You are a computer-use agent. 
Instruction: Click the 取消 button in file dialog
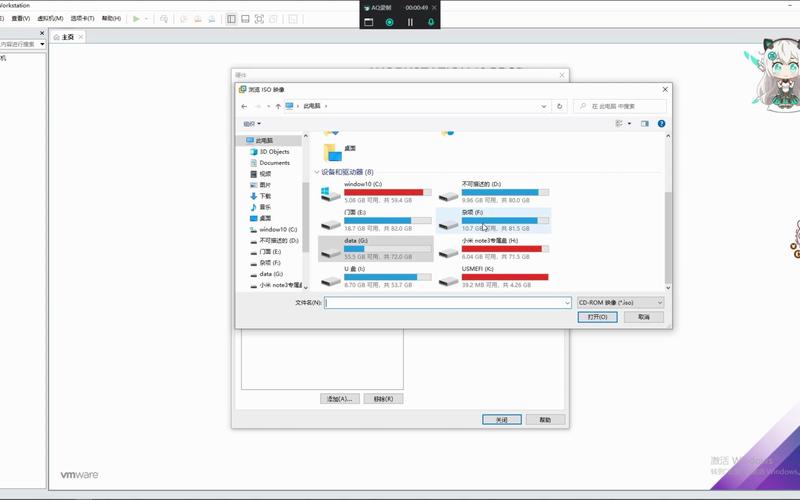[643, 317]
